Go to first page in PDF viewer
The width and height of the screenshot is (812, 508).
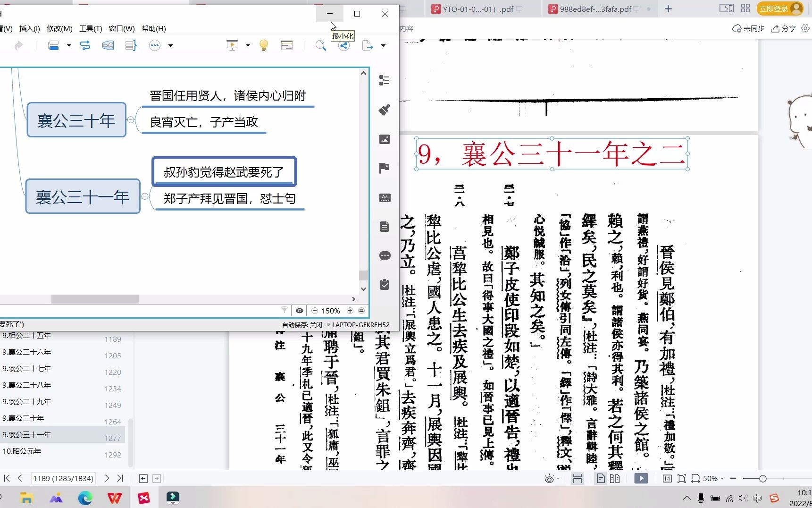point(7,478)
